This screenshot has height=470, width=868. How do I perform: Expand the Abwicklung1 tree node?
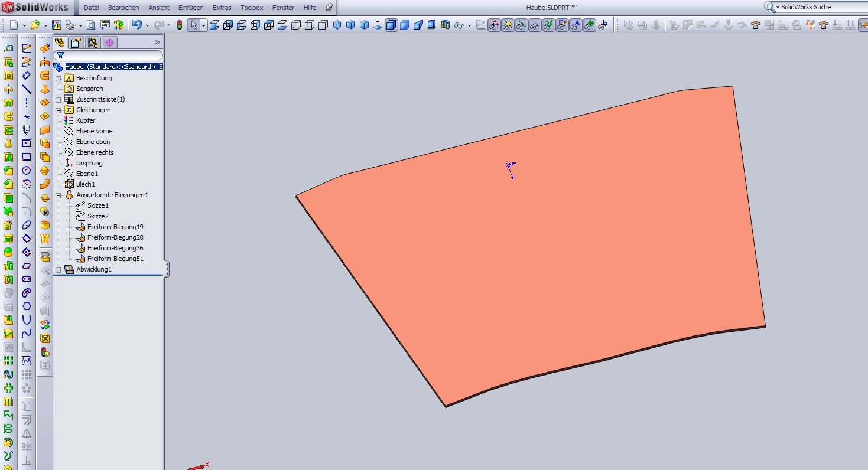tap(58, 269)
